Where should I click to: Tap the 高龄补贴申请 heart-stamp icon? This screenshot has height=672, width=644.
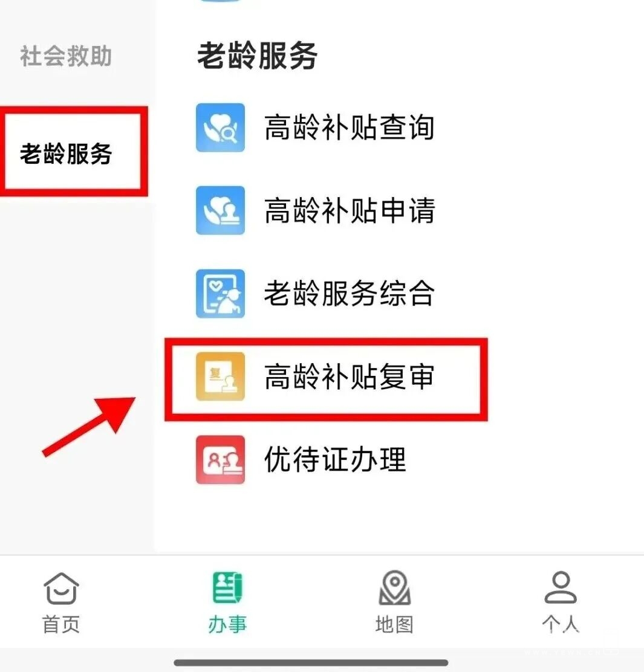pos(220,210)
